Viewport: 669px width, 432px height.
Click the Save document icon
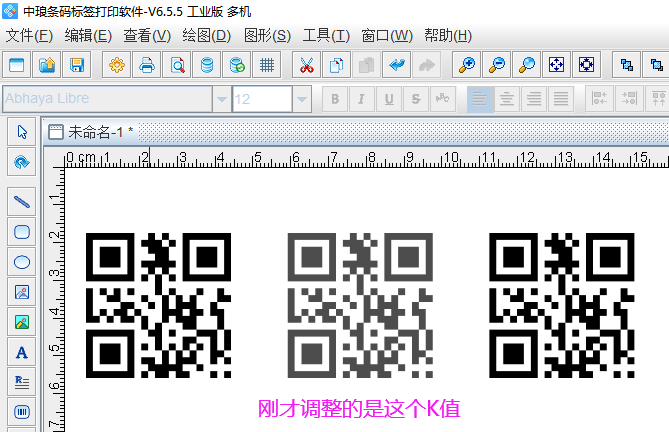coord(77,66)
